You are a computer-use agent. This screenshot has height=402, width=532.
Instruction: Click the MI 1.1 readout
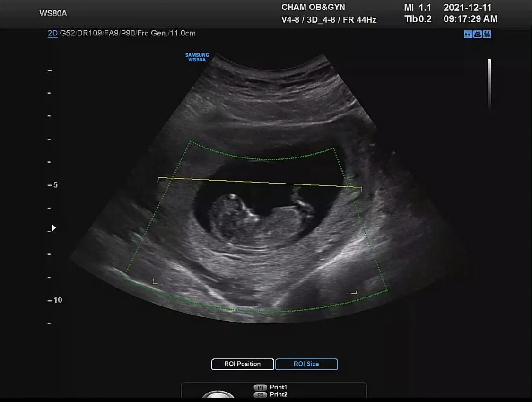point(417,8)
